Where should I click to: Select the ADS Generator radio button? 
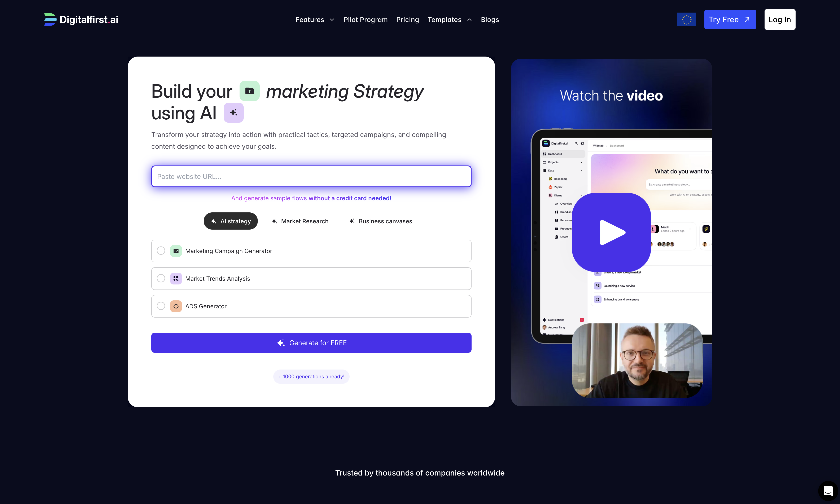coord(161,306)
